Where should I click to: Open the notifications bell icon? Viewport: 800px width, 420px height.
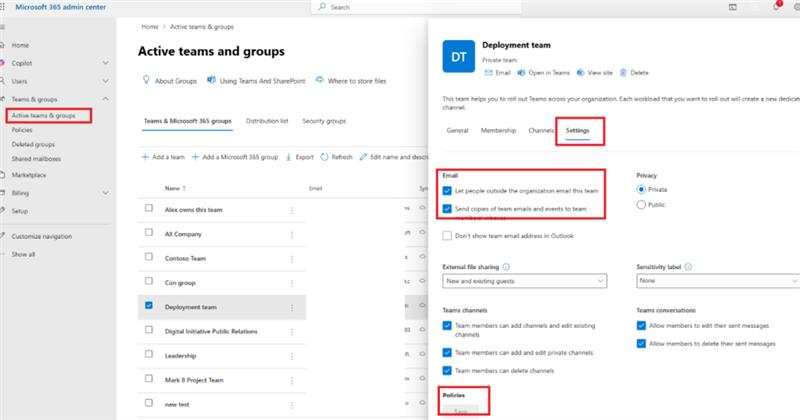point(776,7)
